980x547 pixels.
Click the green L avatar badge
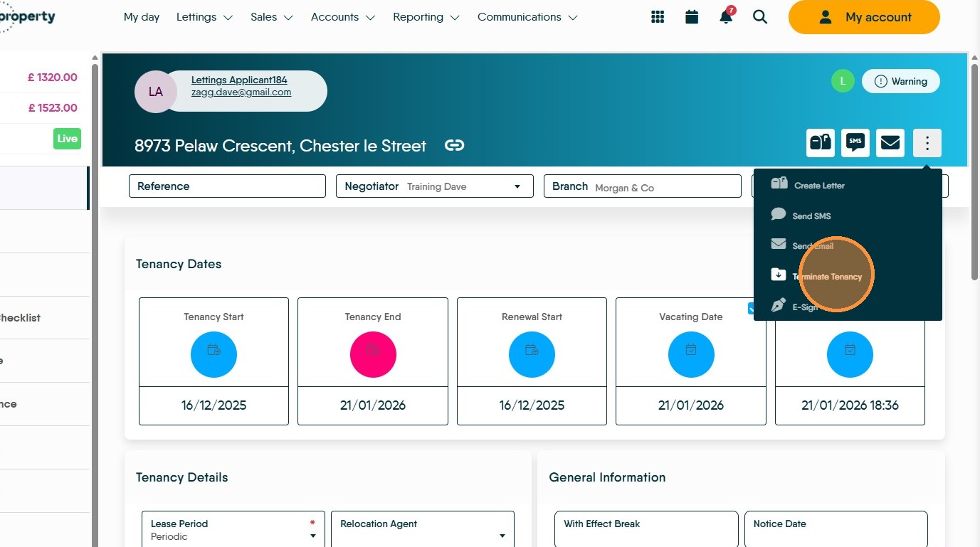[843, 81]
